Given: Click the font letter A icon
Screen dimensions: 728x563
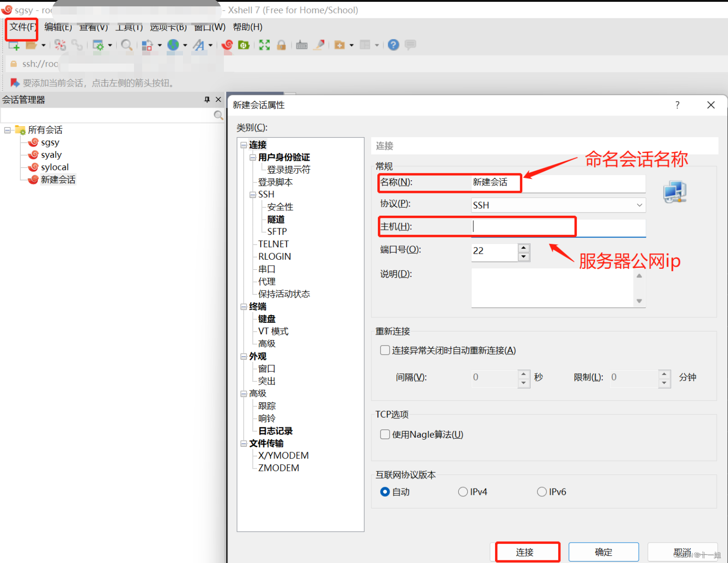Looking at the screenshot, I should click(198, 45).
